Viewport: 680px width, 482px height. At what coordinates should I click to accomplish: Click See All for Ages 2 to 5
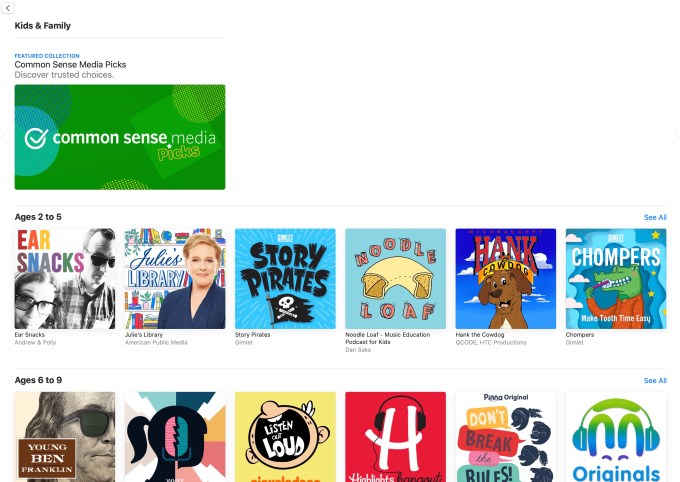(x=655, y=217)
